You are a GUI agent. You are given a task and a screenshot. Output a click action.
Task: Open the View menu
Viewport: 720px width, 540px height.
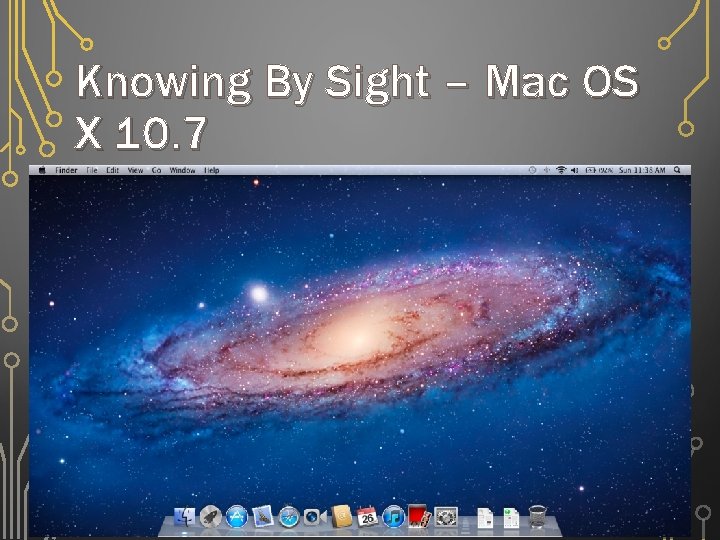[135, 170]
